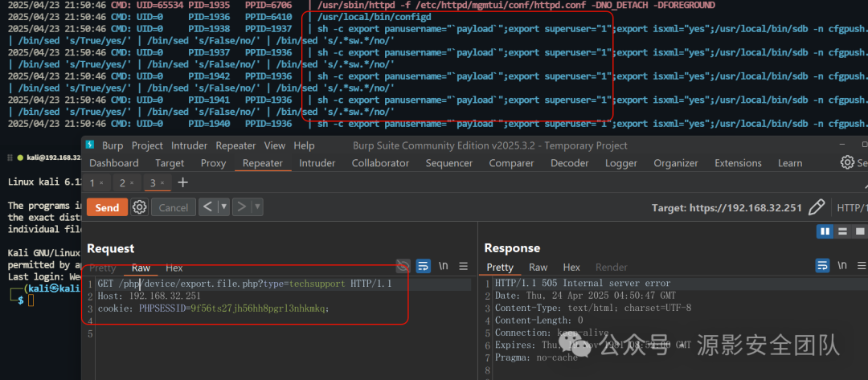868x380 pixels.
Task: Add a new Repeater tab with plus
Action: pos(182,182)
